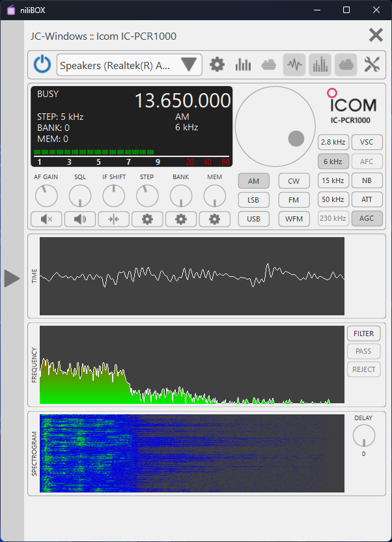This screenshot has height=542, width=392.
Task: Open the MEM settings gear button
Action: (x=214, y=219)
